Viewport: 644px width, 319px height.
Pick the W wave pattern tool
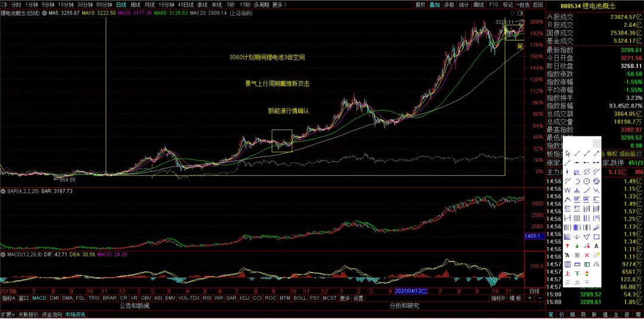click(x=568, y=190)
